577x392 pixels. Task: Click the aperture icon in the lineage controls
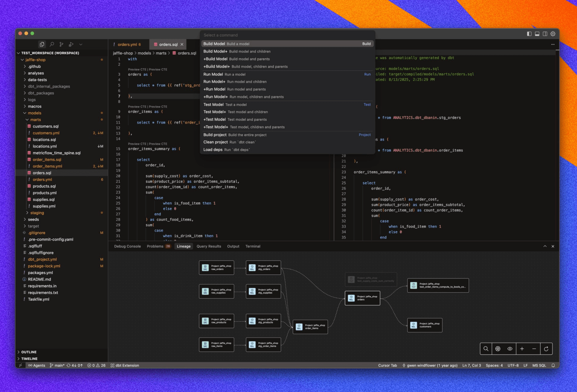(x=498, y=348)
